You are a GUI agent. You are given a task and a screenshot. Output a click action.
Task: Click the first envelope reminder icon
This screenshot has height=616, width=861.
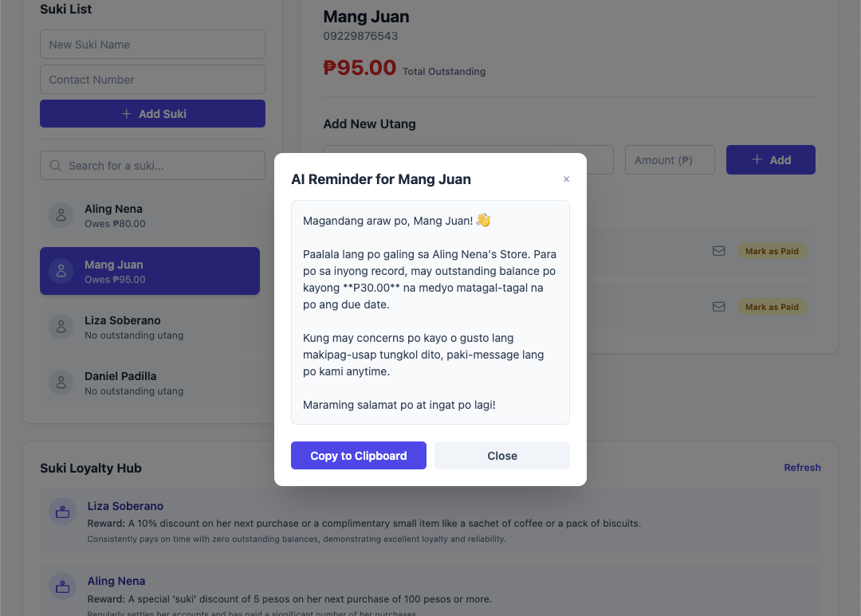[718, 251]
